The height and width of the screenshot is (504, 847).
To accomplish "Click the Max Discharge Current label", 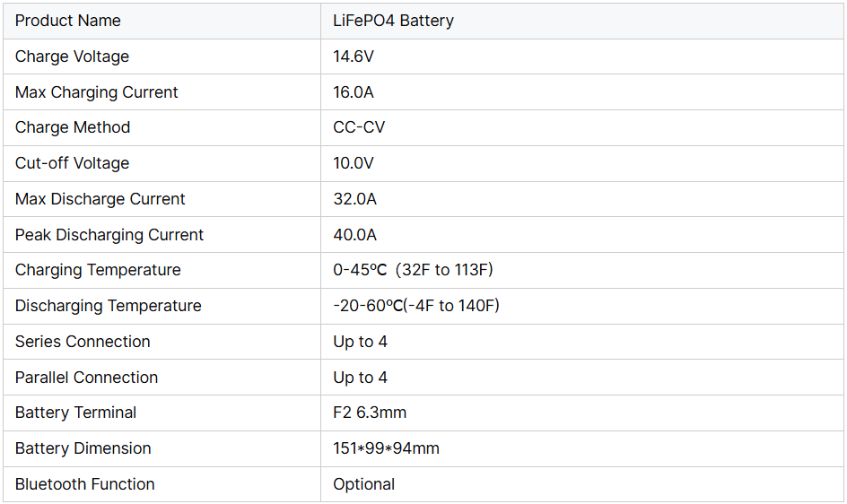I will (x=100, y=199).
